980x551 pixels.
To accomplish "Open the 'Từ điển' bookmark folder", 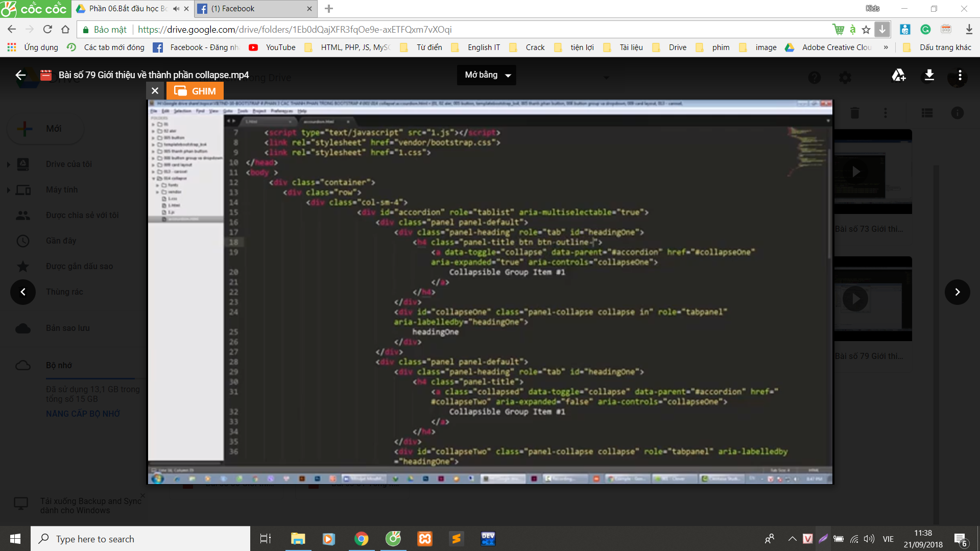I will point(421,47).
